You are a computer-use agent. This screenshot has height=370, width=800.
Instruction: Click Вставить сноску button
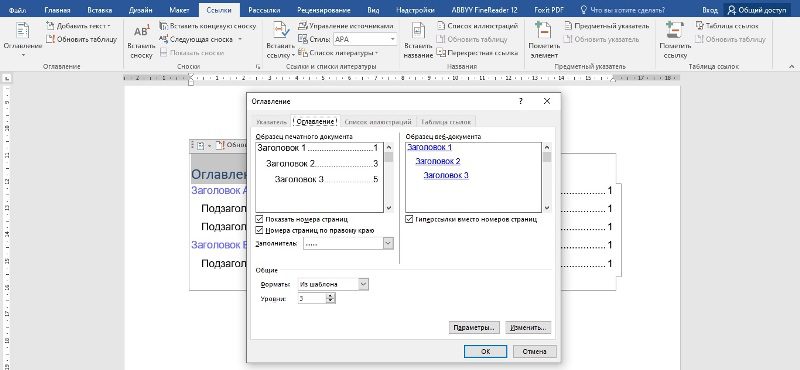[x=141, y=42]
